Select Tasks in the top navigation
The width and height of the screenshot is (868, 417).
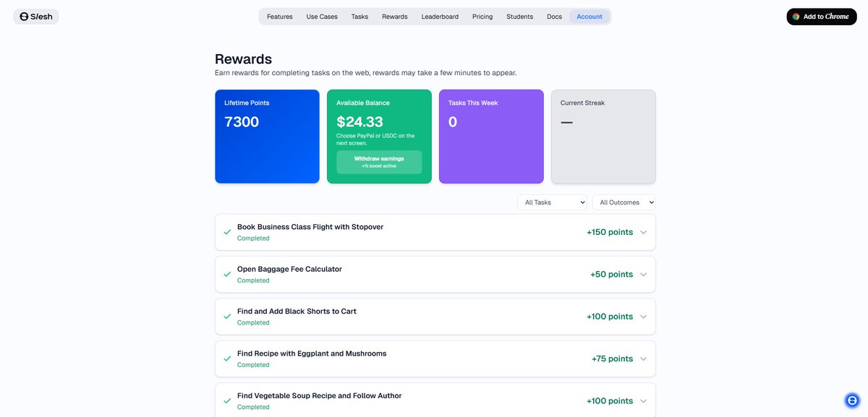(x=359, y=17)
